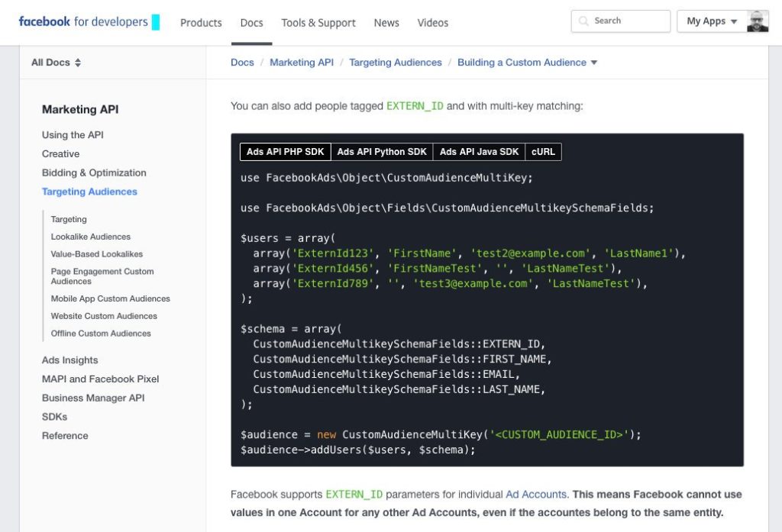Click the 'ExternId456' string in code
782x532 pixels.
(333, 268)
